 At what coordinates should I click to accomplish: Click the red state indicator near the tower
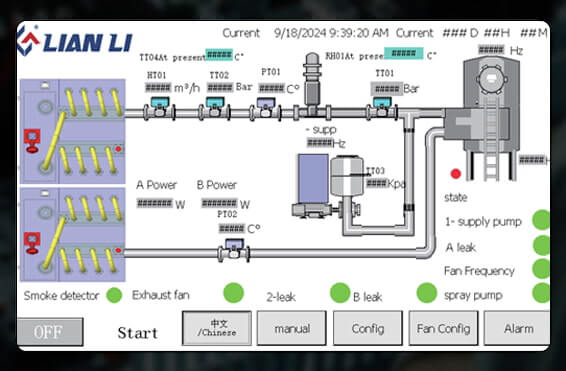pyautogui.click(x=456, y=174)
